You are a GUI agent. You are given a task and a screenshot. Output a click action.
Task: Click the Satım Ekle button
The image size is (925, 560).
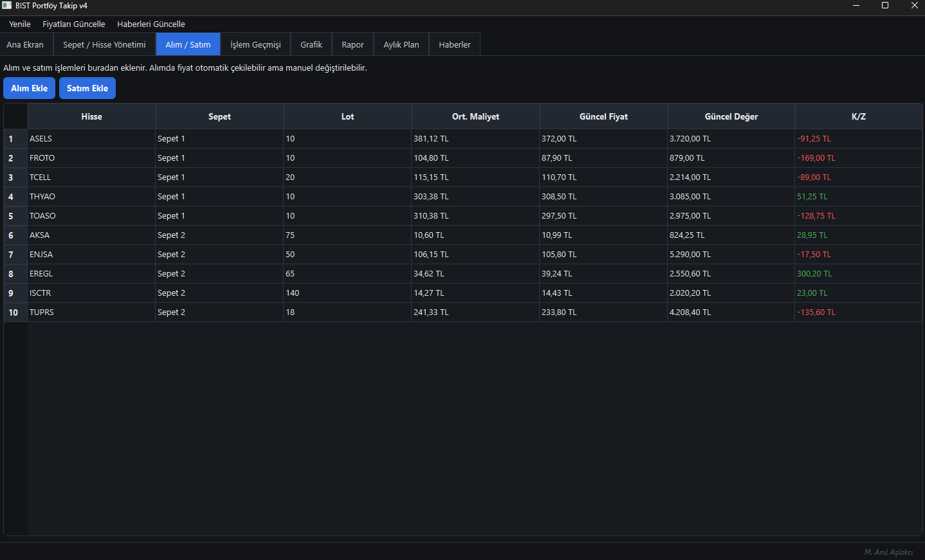[87, 88]
